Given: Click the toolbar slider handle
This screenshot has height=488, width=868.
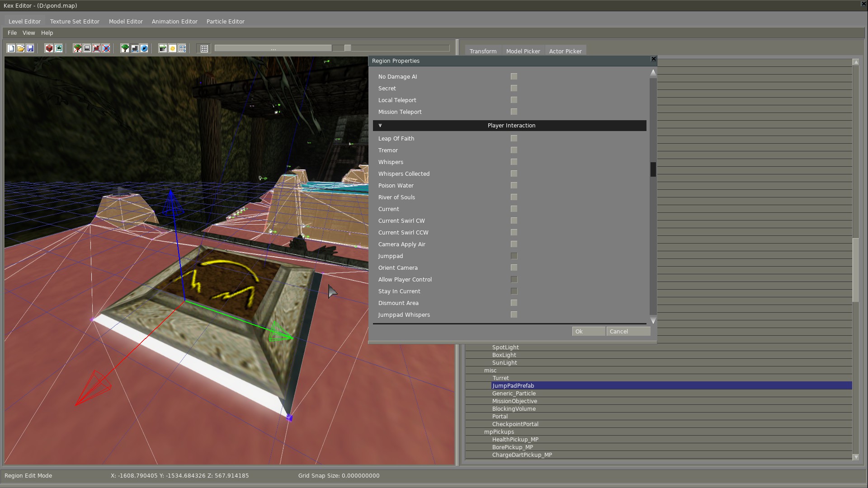Looking at the screenshot, I should tap(348, 48).
